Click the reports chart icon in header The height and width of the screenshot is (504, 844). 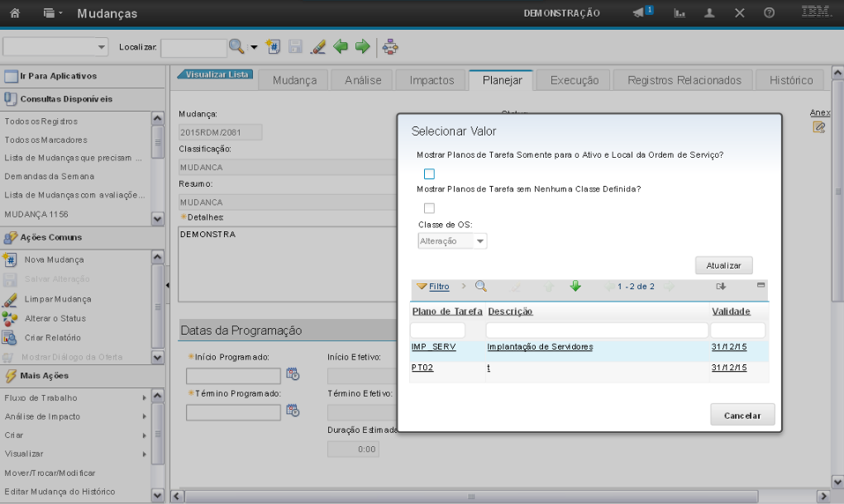[x=679, y=13]
